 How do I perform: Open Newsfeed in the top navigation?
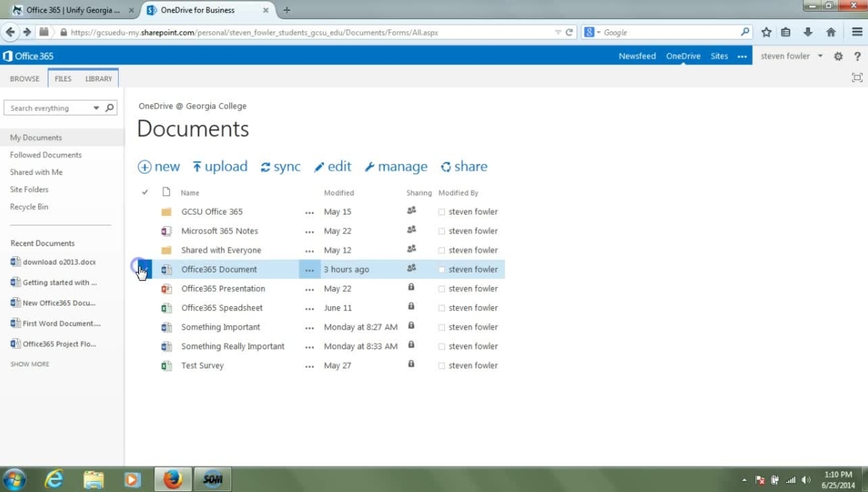(637, 56)
